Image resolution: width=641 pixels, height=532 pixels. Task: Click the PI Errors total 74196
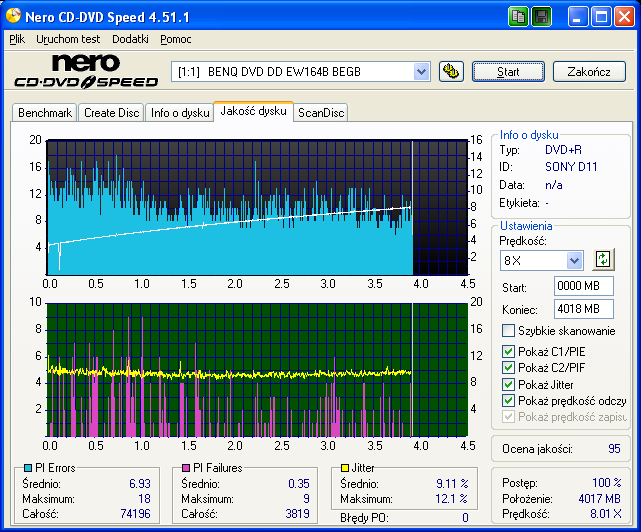tap(135, 514)
